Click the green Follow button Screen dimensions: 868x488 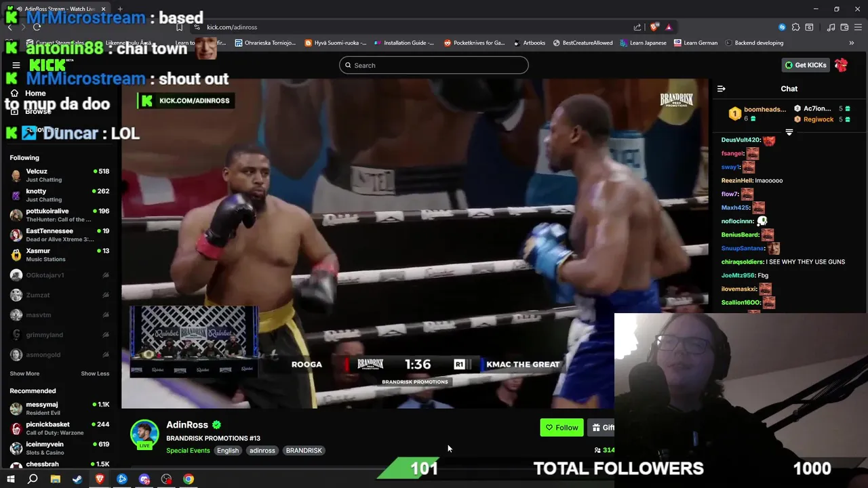click(561, 428)
